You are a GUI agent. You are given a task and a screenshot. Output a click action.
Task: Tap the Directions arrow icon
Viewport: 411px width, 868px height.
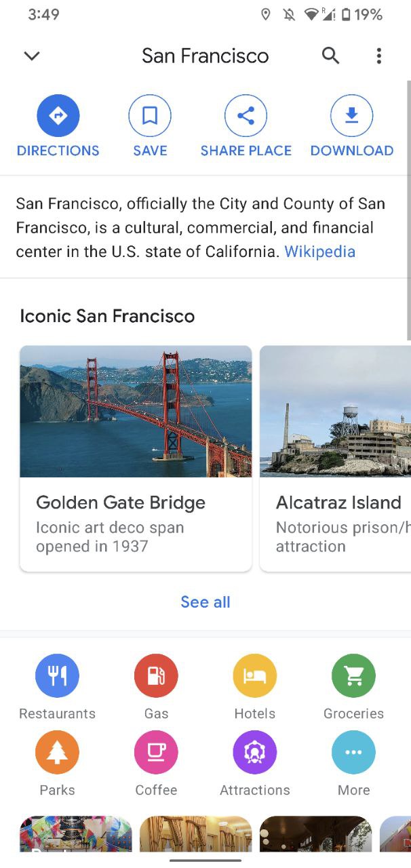(x=58, y=117)
